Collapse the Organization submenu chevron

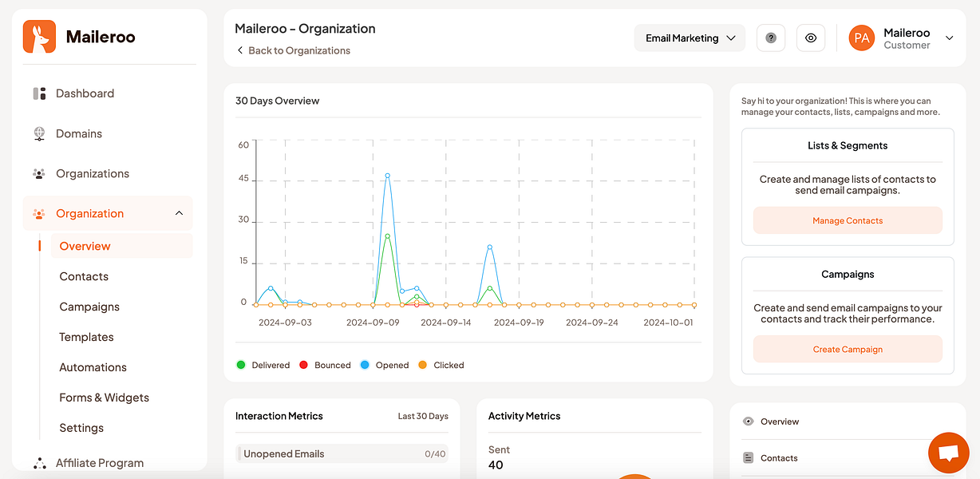[x=179, y=213]
